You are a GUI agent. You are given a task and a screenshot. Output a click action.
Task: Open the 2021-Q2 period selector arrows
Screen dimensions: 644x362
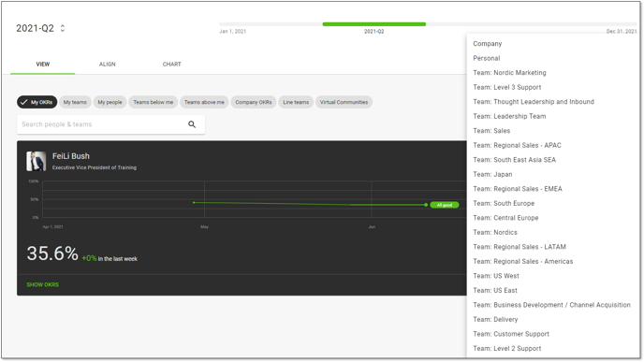63,28
